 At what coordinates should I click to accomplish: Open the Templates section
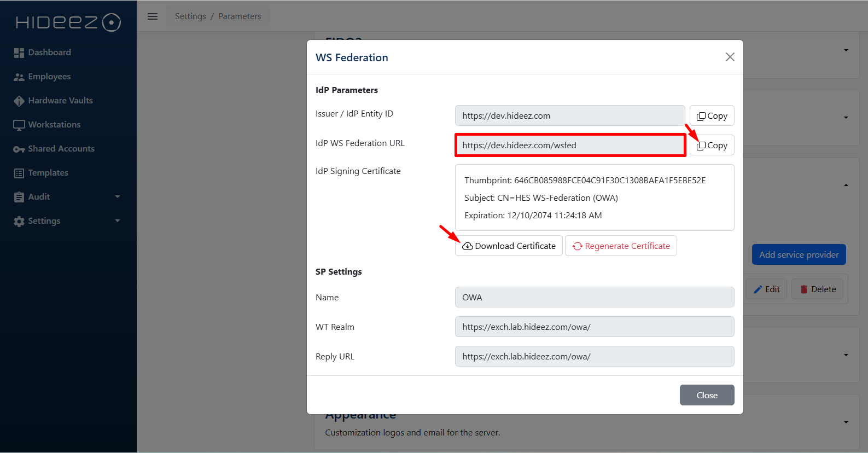point(48,173)
